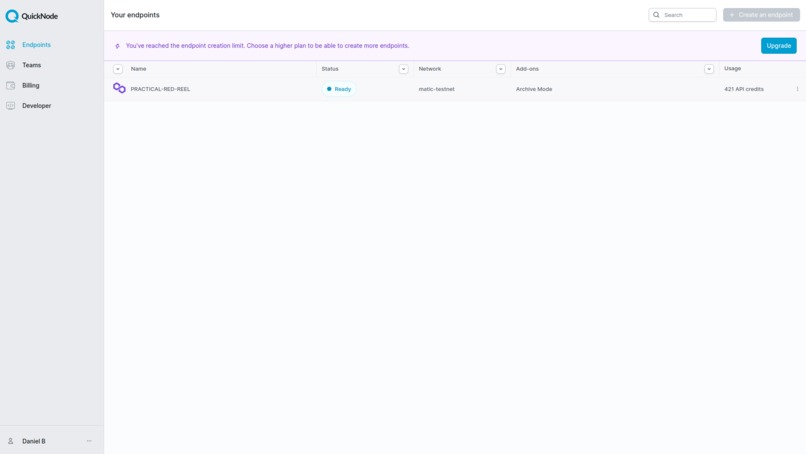Open the Network column filter dropdown

coord(501,69)
